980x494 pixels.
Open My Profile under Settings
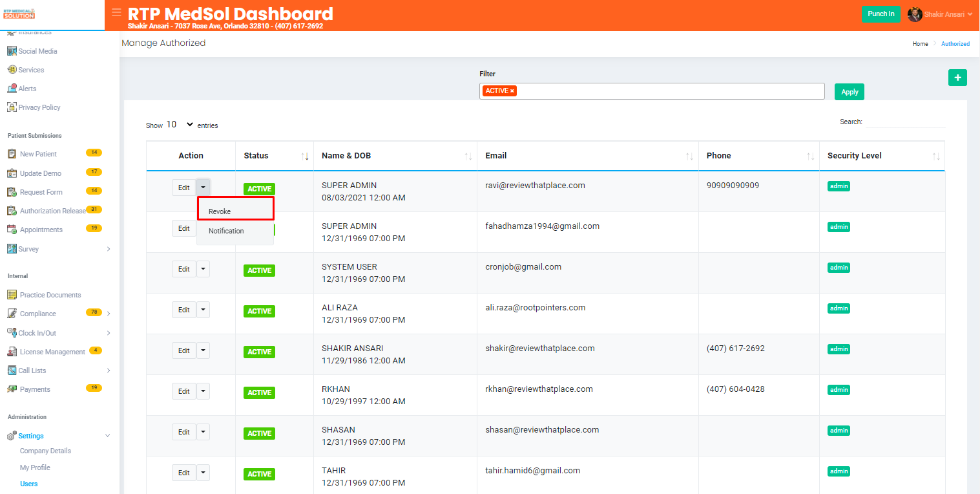[x=35, y=467]
